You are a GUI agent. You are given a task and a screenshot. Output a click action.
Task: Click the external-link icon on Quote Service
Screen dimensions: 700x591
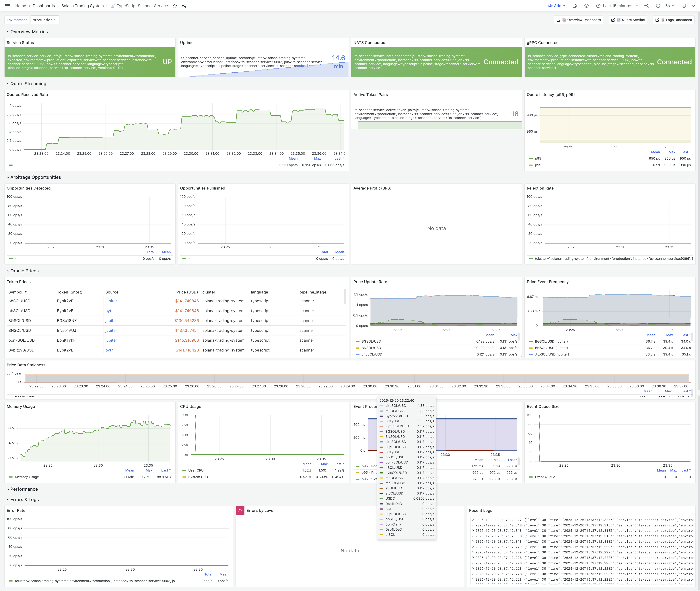pos(613,20)
